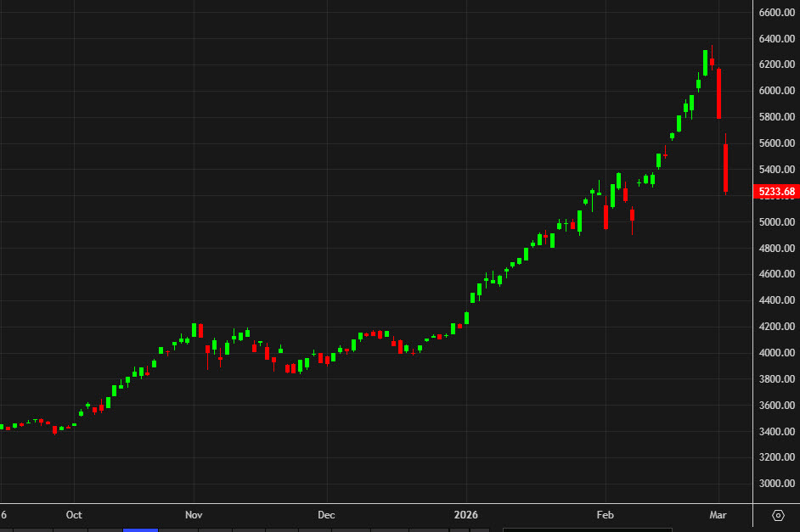Click the '6' date label at bottom left
The height and width of the screenshot is (532, 800).
[x=5, y=514]
